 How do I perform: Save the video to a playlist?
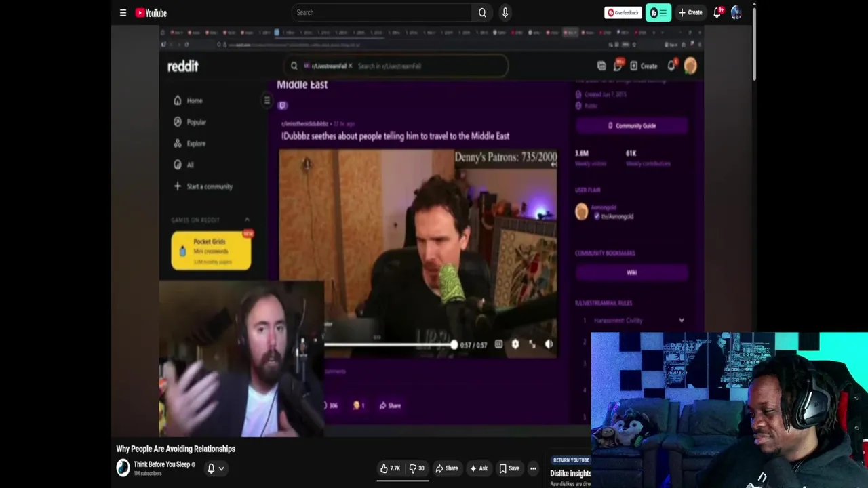509,468
